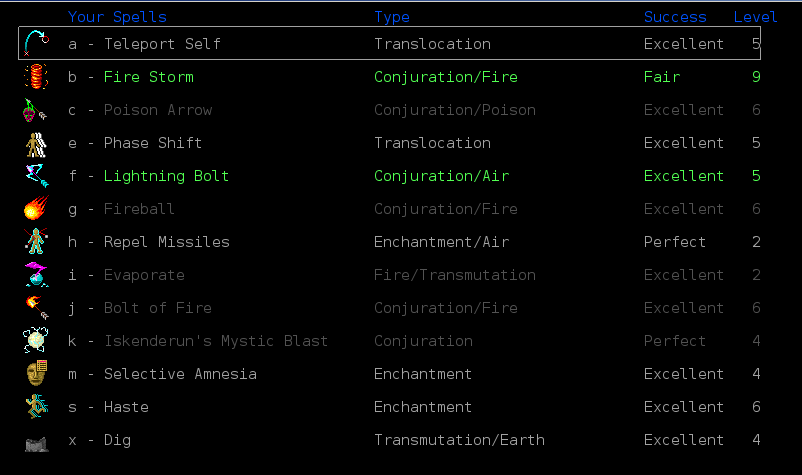Click the Phase Shift spell icon
The height and width of the screenshot is (475, 802).
(x=36, y=143)
